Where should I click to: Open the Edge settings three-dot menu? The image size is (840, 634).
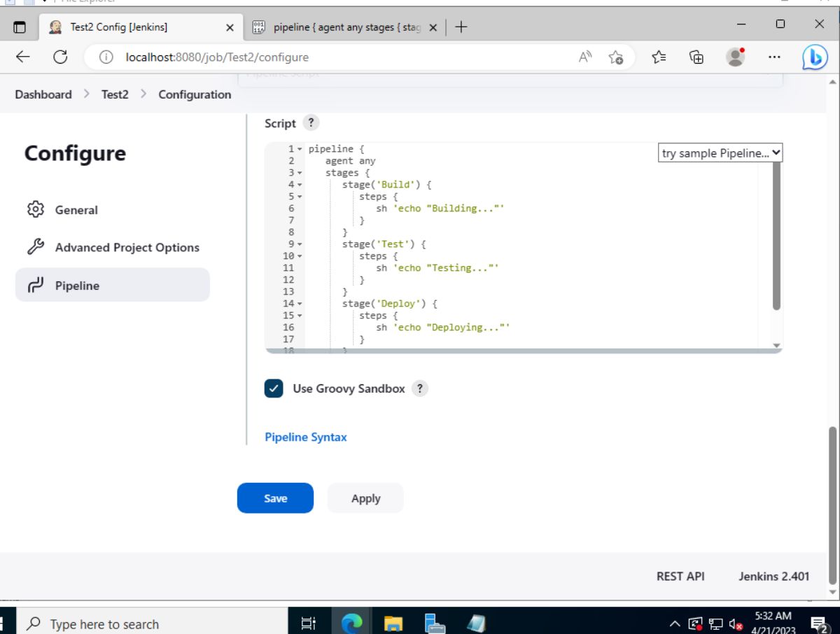774,57
